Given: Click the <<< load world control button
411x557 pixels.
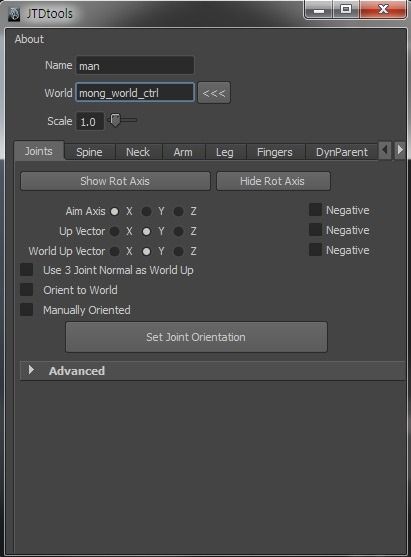Looking at the screenshot, I should pyautogui.click(x=214, y=93).
